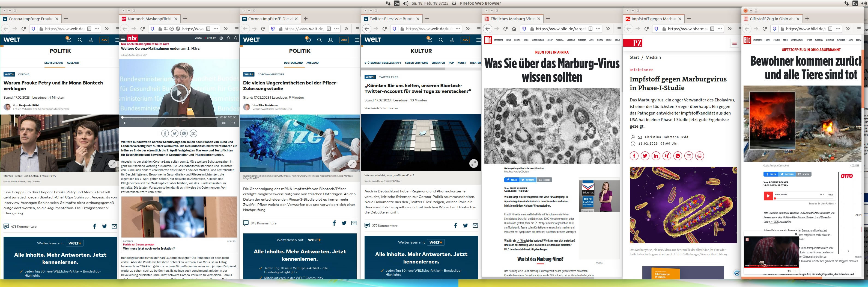868x287 pixels.
Task: Open Firefox menu in Ohio Bild window
Action: [859, 29]
